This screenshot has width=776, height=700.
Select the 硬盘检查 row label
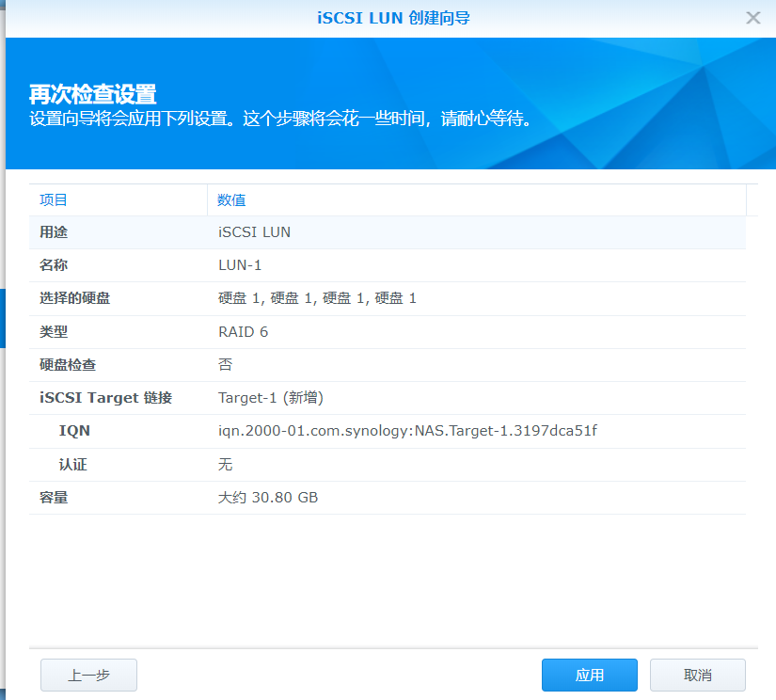pos(68,365)
